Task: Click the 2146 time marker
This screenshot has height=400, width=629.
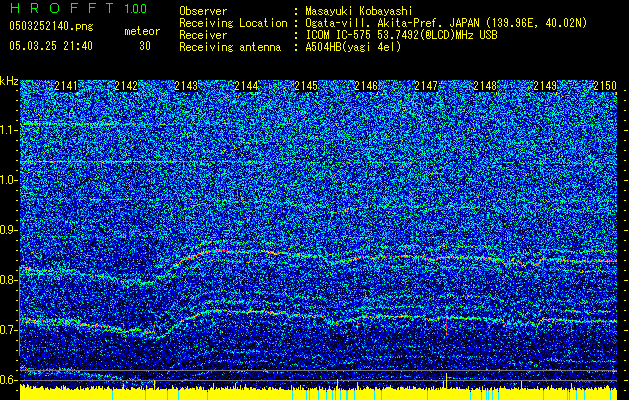Action: coord(366,86)
